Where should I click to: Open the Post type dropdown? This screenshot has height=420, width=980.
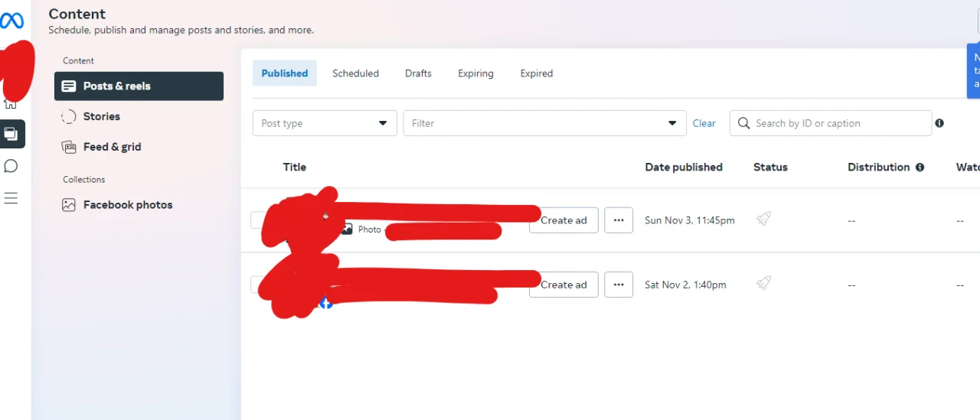point(325,123)
